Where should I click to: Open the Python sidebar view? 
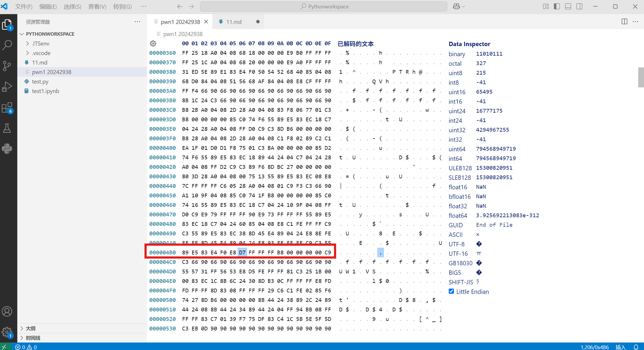click(x=7, y=149)
